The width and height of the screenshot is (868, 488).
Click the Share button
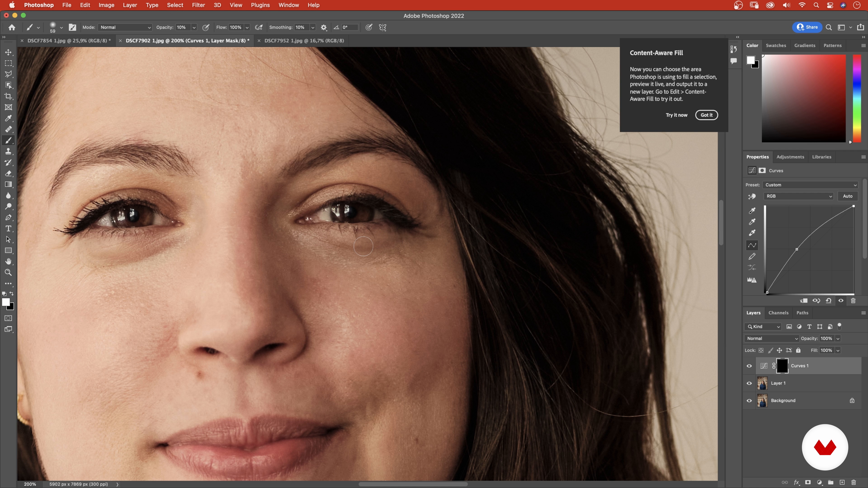(x=807, y=27)
